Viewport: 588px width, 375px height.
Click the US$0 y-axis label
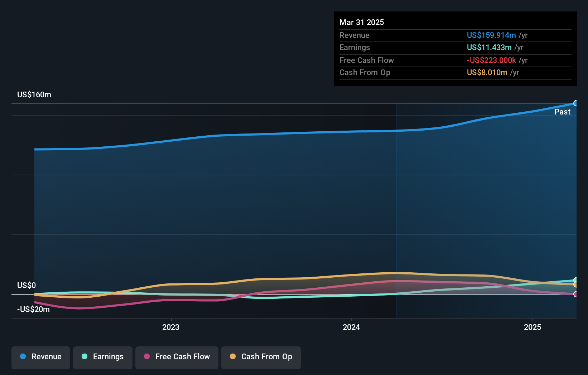click(26, 285)
